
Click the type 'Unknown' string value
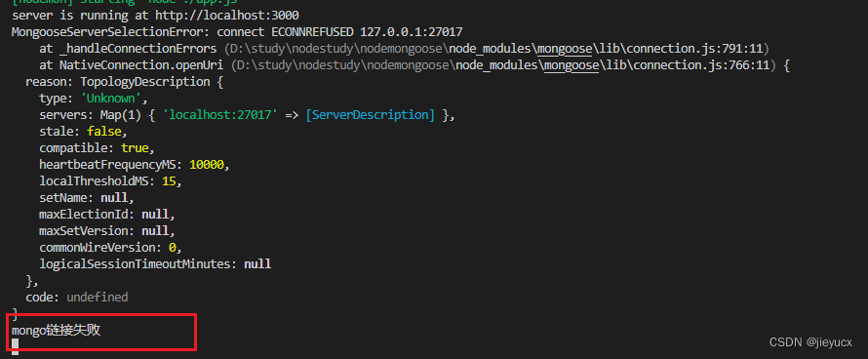coord(107,99)
